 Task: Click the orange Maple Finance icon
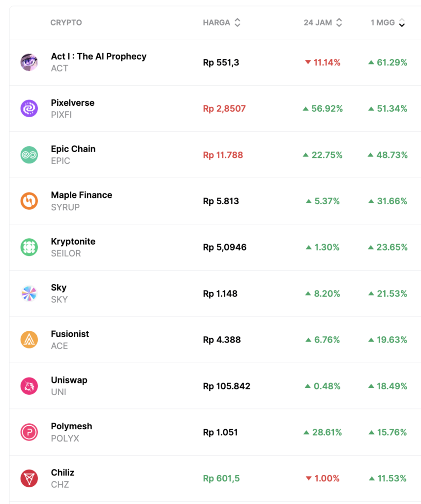coord(29,201)
